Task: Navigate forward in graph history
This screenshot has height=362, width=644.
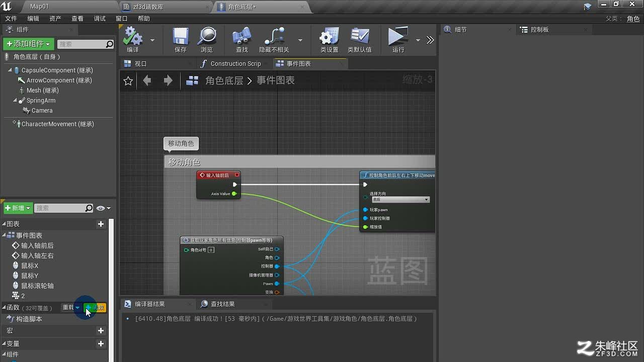Action: [x=168, y=80]
